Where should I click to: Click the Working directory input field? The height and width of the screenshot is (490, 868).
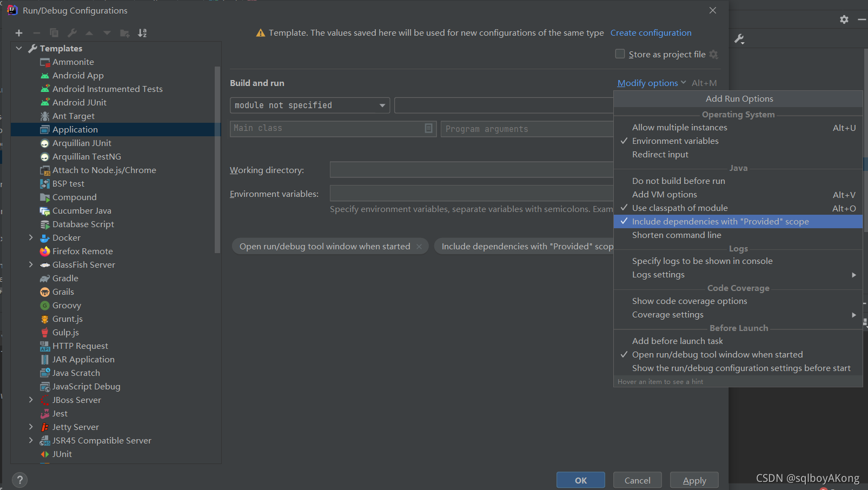(472, 170)
